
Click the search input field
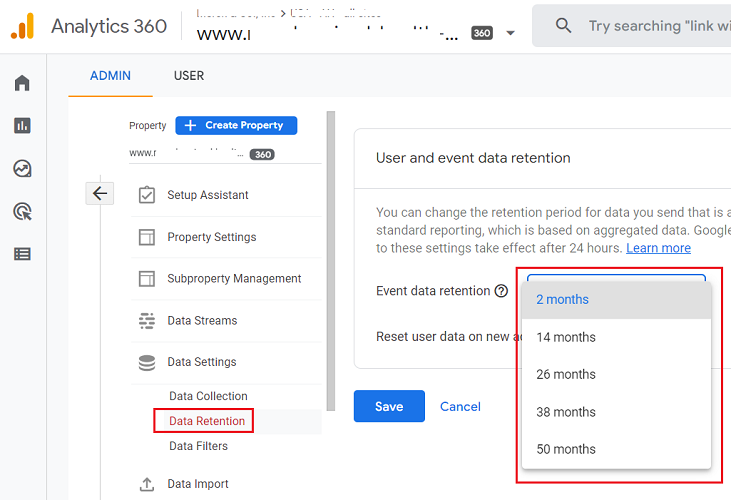[x=632, y=26]
